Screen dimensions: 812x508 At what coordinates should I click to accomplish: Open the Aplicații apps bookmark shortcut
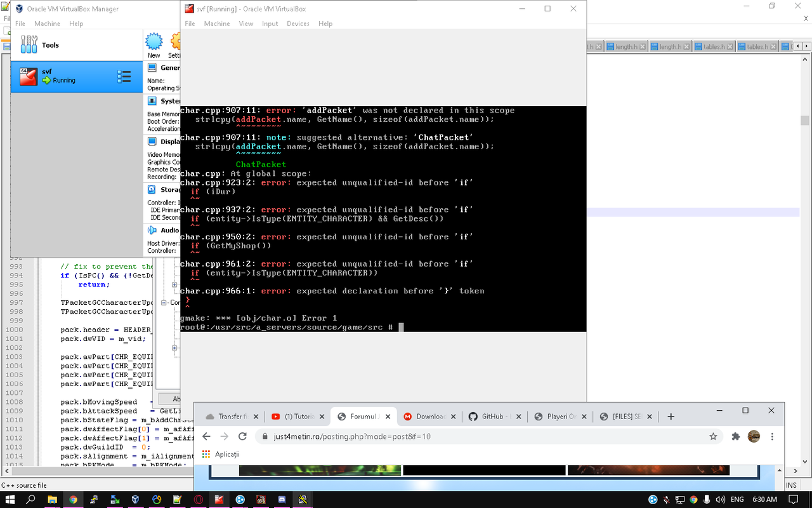[220, 454]
